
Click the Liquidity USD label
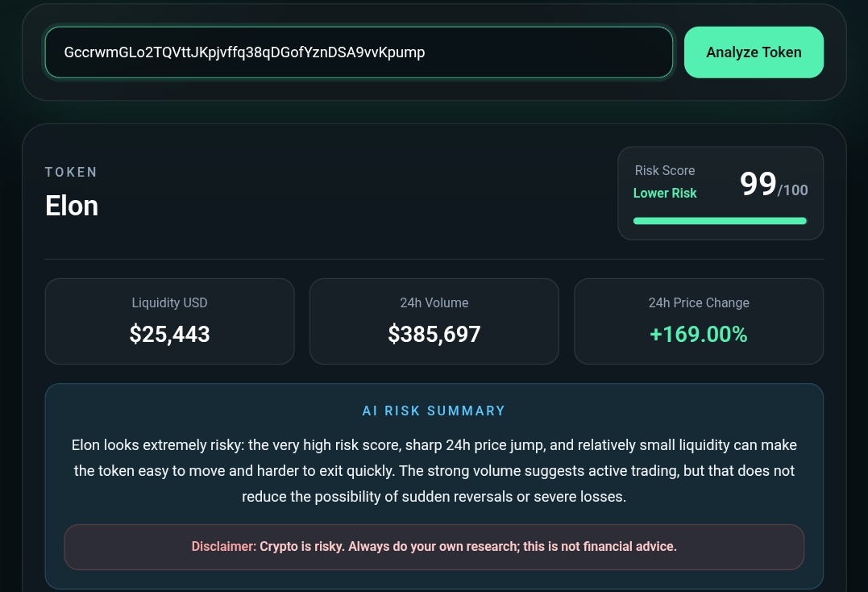click(x=169, y=303)
